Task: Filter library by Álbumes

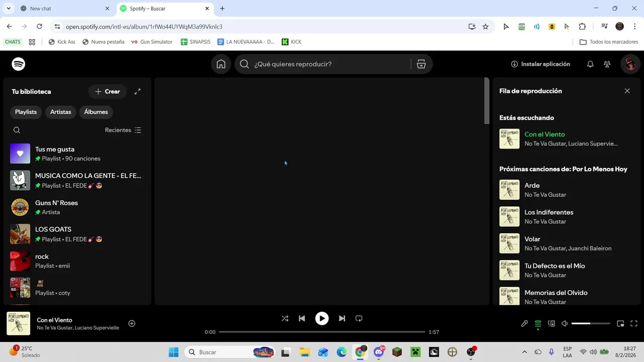Action: [96, 112]
